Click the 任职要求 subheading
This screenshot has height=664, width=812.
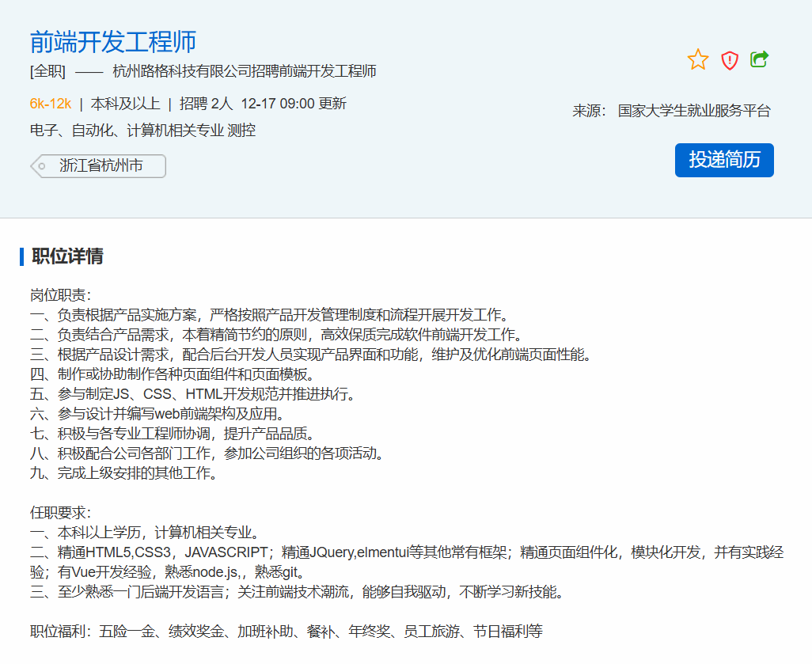point(60,513)
